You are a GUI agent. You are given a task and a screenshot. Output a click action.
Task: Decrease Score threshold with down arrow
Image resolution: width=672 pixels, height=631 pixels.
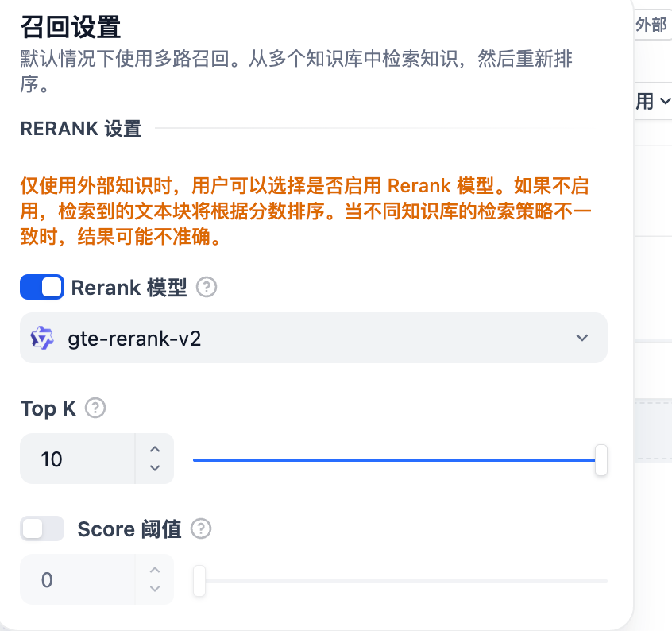[155, 589]
